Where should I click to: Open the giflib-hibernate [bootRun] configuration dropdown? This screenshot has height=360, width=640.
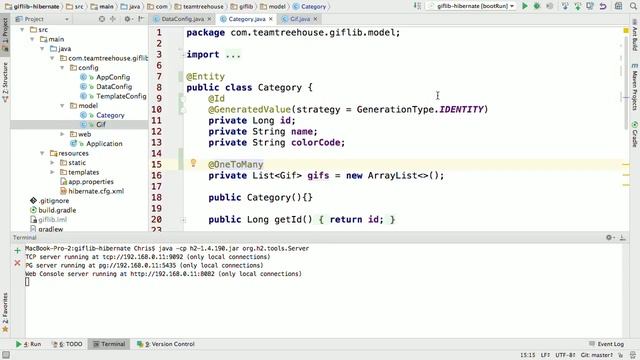(x=471, y=6)
